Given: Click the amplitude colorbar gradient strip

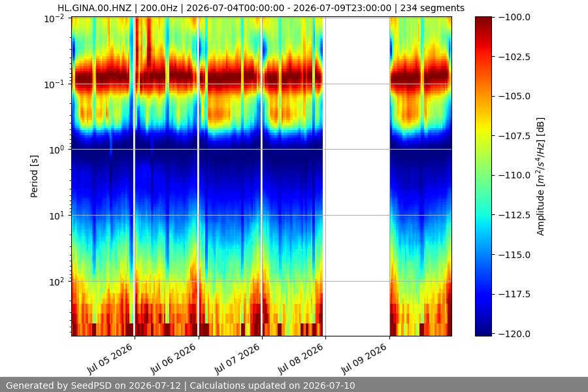Looking at the screenshot, I should click(483, 176).
